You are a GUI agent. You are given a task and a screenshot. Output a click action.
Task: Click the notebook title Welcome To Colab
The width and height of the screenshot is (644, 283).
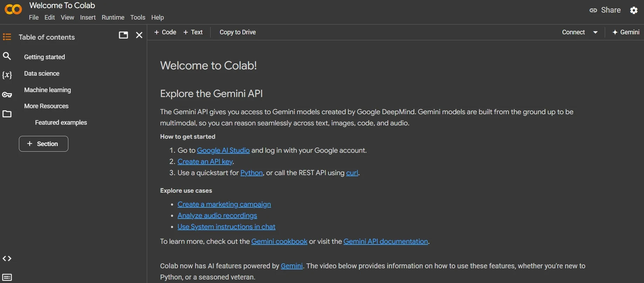click(62, 6)
